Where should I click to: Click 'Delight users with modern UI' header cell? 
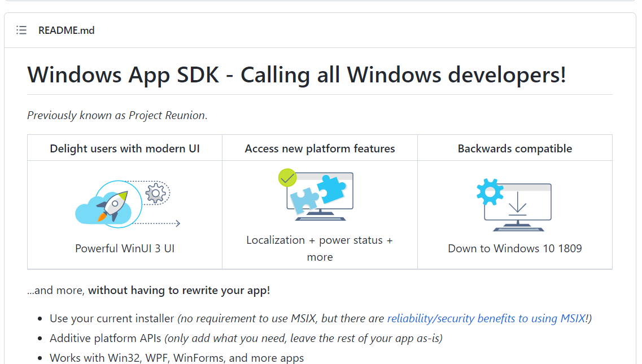click(125, 148)
